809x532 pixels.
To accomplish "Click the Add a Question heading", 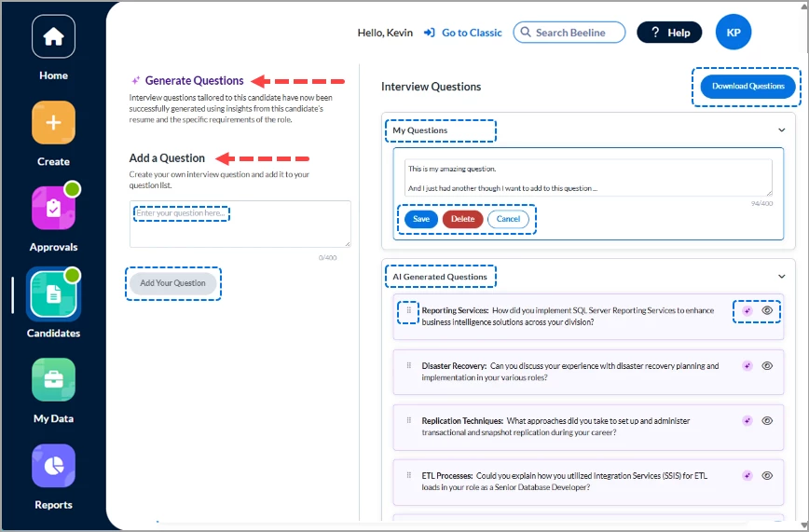I will pos(167,157).
